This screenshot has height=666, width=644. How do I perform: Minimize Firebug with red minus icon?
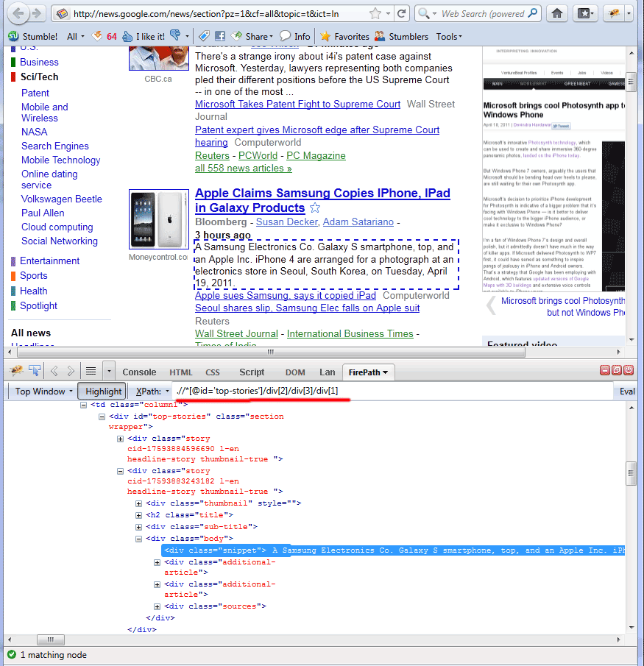pos(605,370)
